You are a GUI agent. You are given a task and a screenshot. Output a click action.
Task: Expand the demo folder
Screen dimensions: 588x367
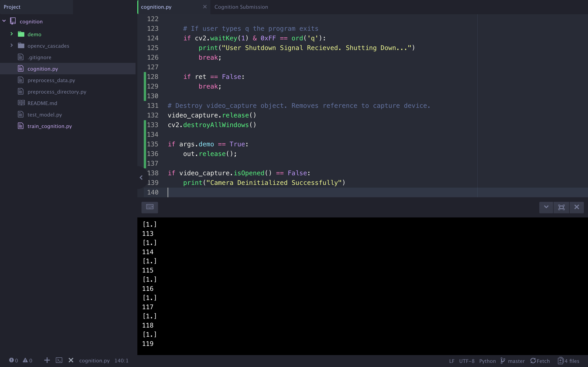[11, 34]
